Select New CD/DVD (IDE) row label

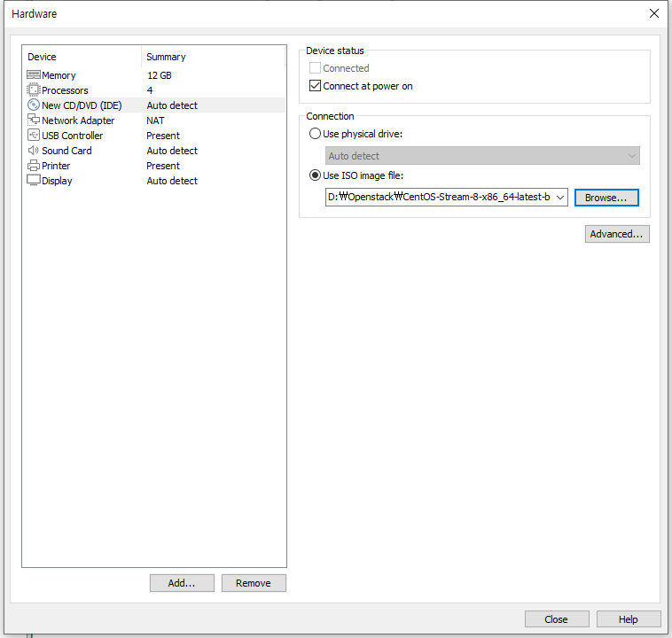coord(82,105)
